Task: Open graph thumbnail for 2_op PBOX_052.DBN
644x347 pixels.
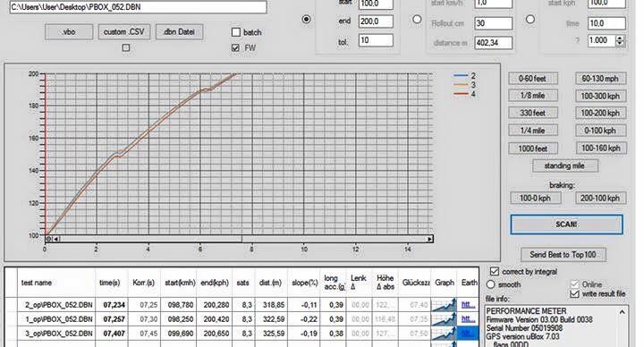Action: [444, 305]
